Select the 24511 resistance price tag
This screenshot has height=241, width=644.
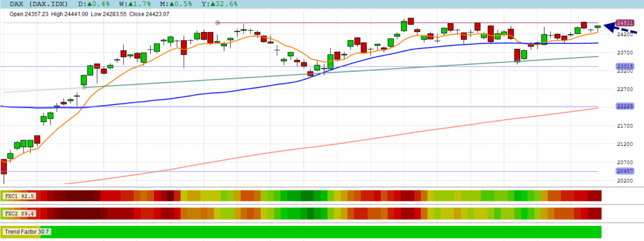625,23
